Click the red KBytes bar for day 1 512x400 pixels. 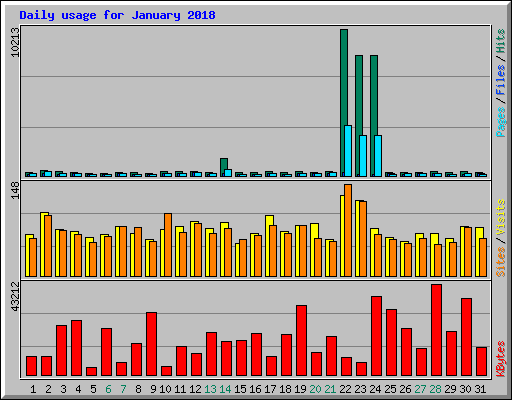31,366
